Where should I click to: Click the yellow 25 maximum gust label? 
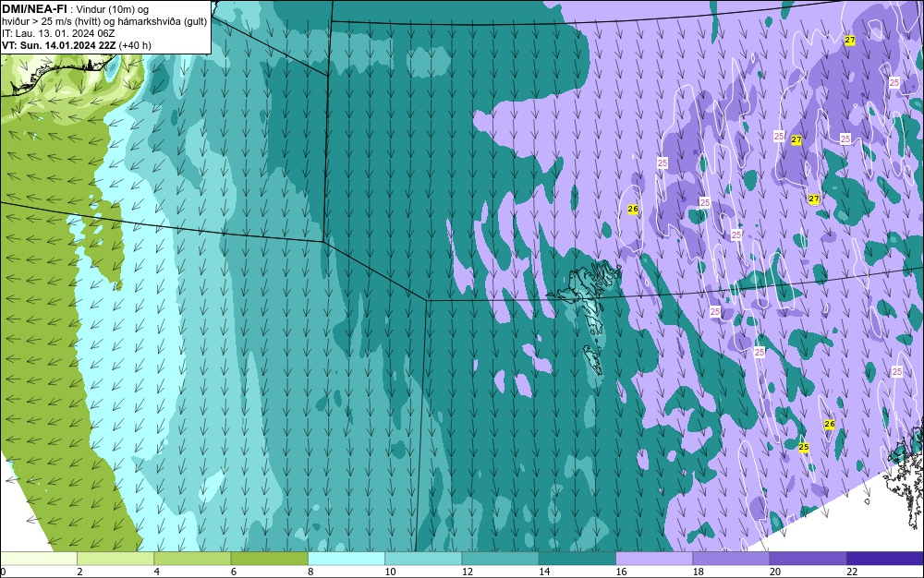point(804,447)
